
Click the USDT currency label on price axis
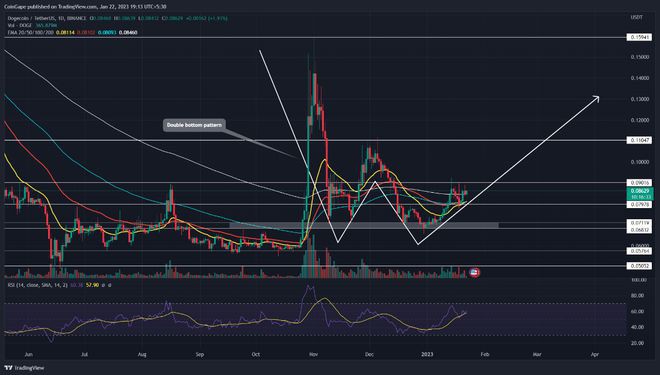pyautogui.click(x=636, y=17)
